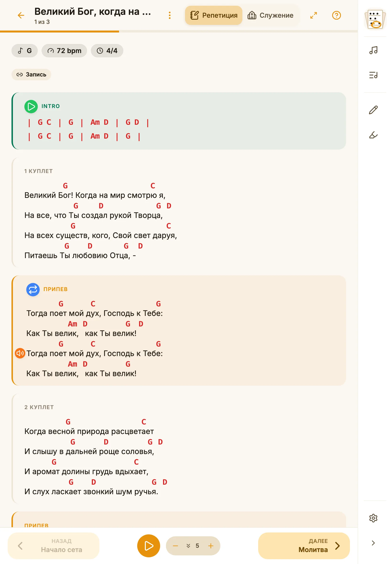The height and width of the screenshot is (564, 392).
Task: Switch to Репетиция mode tab
Action: click(213, 15)
